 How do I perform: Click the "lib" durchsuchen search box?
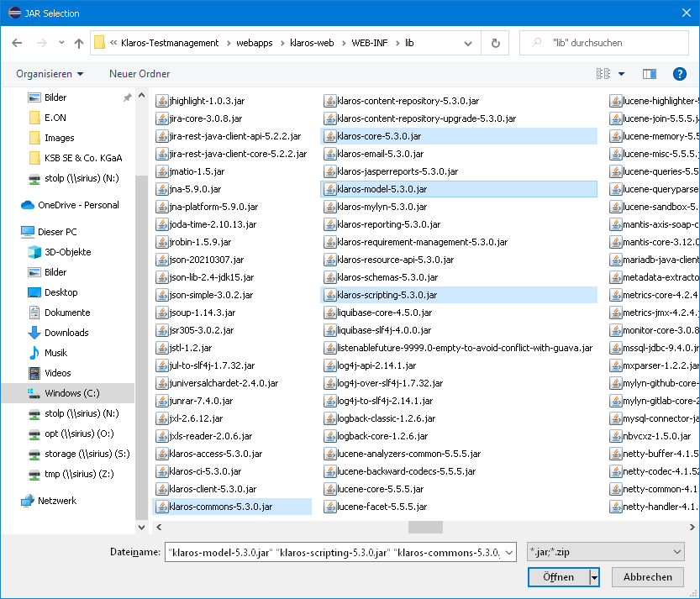pyautogui.click(x=604, y=43)
